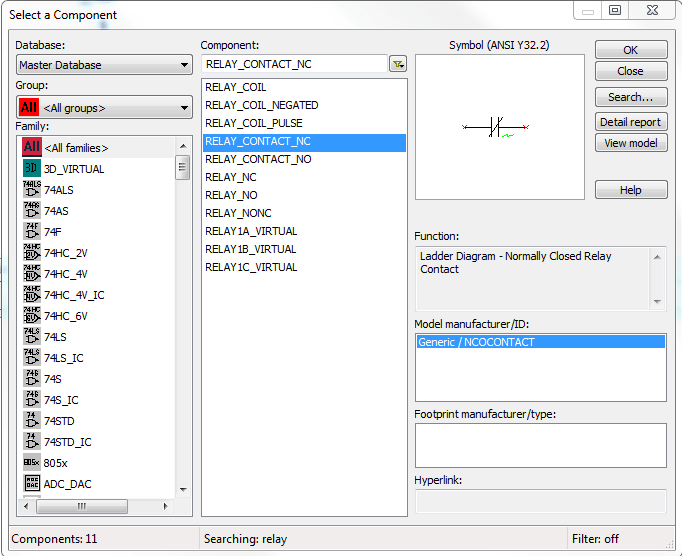
Task: Select RELAY_COIL_NEGATED component
Action: (304, 105)
